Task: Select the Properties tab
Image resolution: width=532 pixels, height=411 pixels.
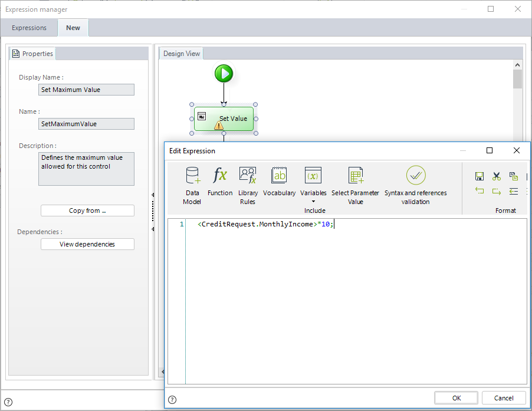Action: pyautogui.click(x=32, y=54)
